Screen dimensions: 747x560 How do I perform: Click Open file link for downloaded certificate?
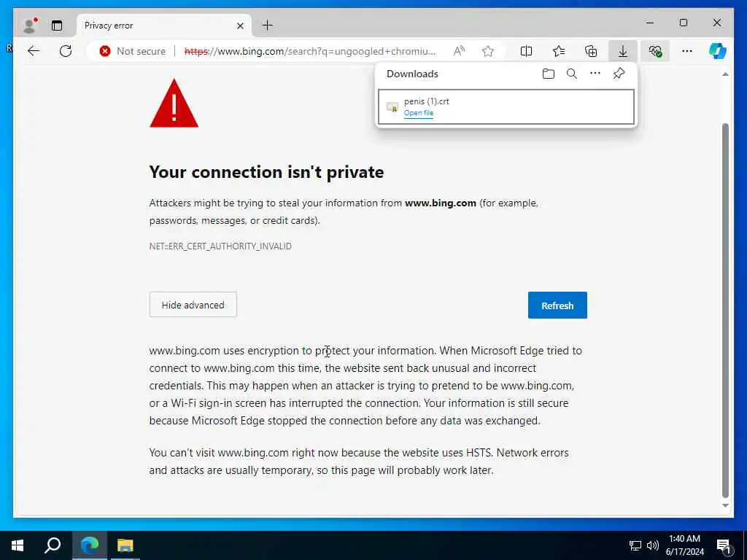pos(419,113)
